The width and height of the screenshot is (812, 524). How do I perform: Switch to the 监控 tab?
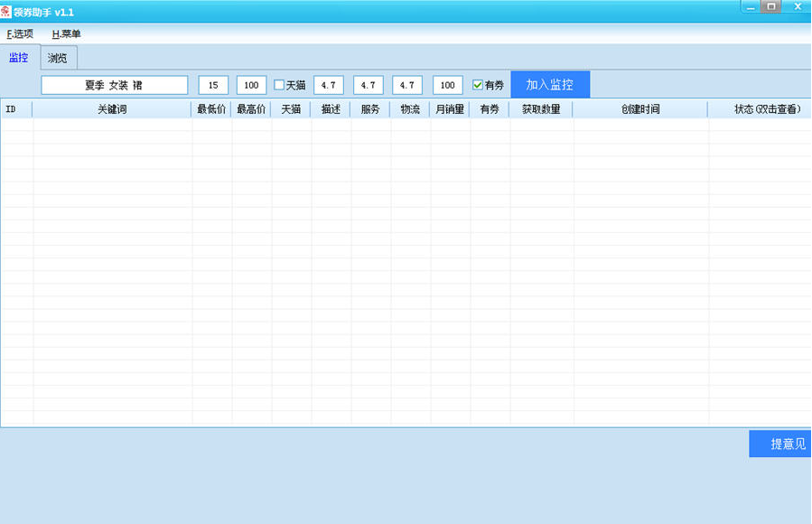click(x=18, y=58)
